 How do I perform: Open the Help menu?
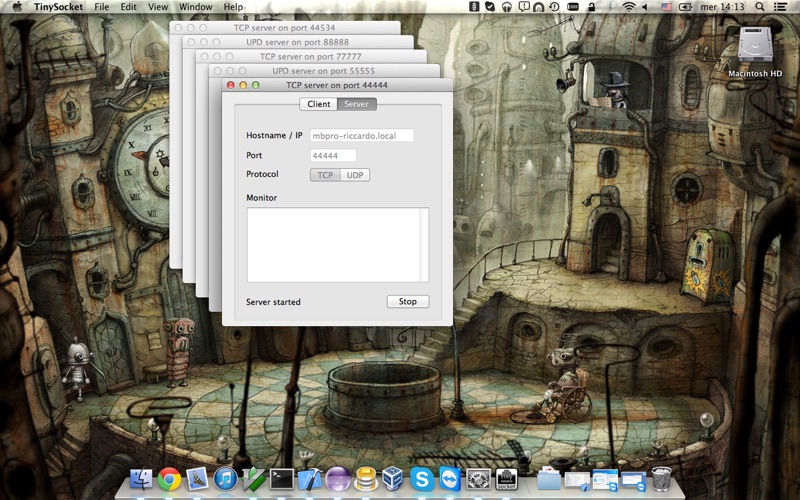tap(233, 7)
